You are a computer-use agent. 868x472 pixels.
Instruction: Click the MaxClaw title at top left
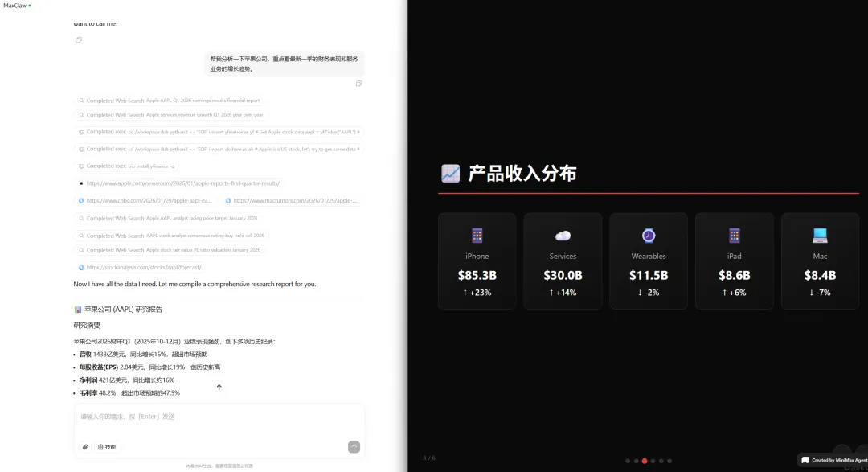point(15,6)
